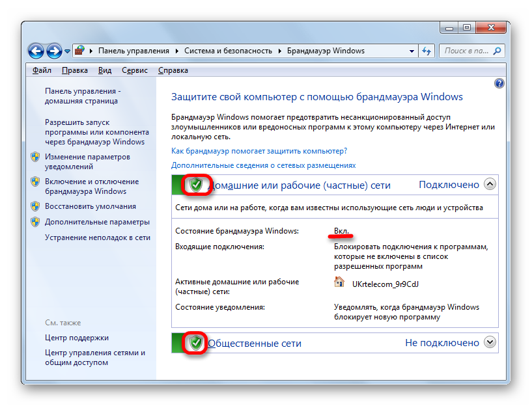The width and height of the screenshot is (532, 406).
Task: Open Изменение параметров уведомлений link
Action: (x=87, y=161)
